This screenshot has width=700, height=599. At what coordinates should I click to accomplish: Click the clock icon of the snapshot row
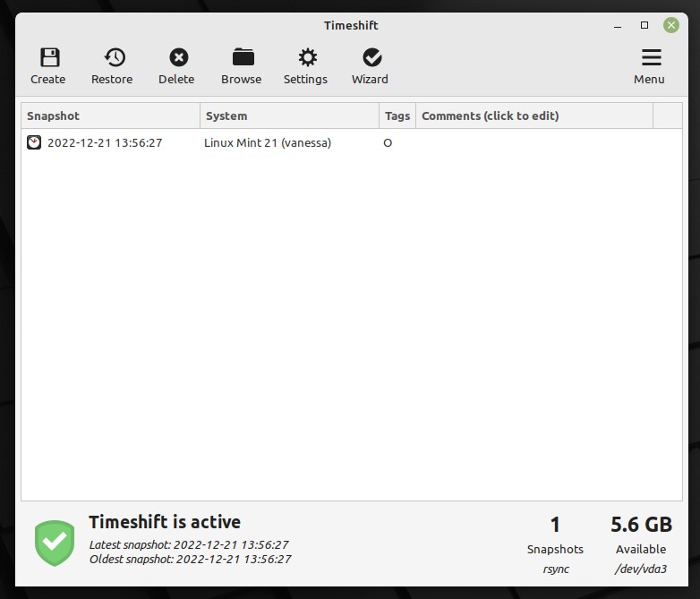[x=34, y=142]
